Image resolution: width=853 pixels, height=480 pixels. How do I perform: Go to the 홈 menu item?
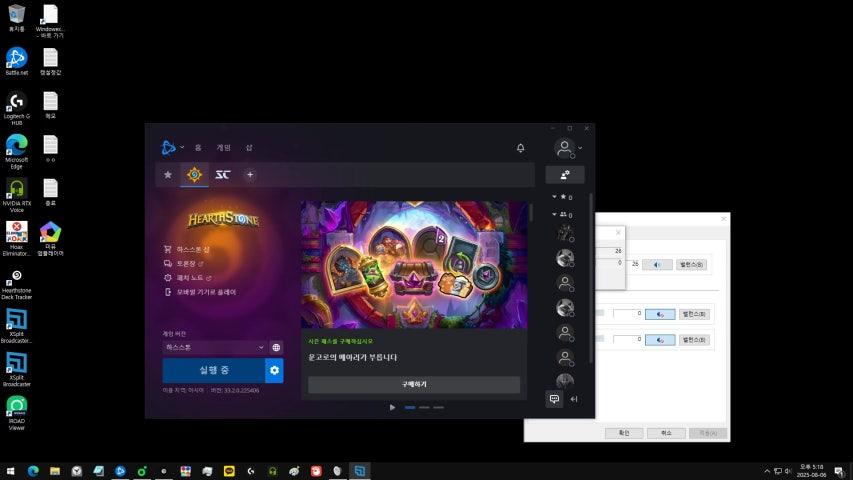[x=198, y=147]
